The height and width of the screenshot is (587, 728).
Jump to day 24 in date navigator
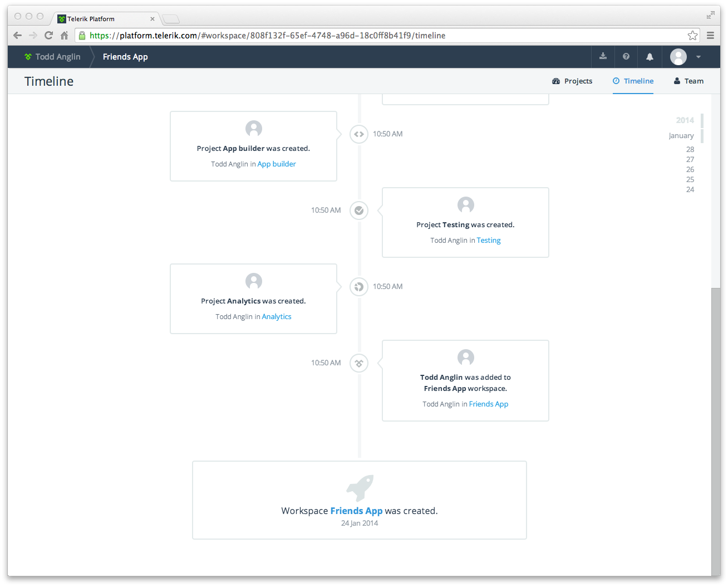click(690, 190)
